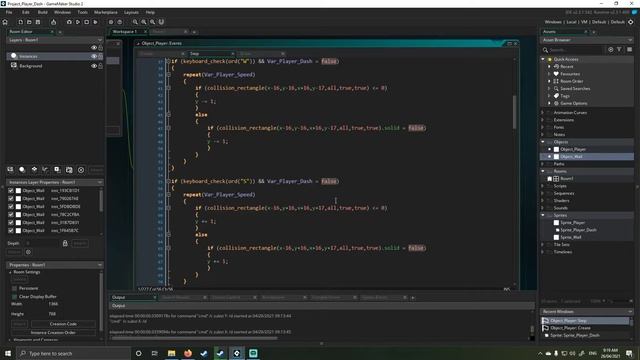This screenshot has width=640, height=360.
Task: Open the Start Page home icon
Action: click(5, 22)
